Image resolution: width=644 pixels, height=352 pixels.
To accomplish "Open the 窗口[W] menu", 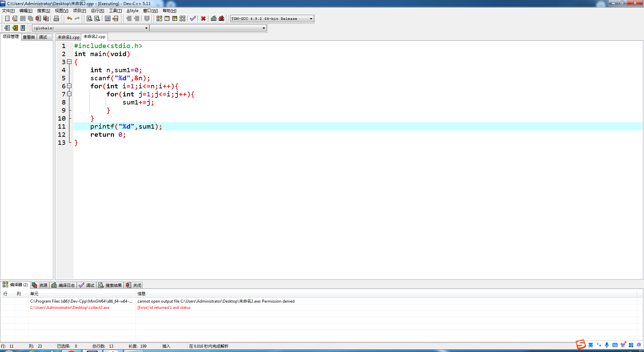I will click(x=150, y=11).
